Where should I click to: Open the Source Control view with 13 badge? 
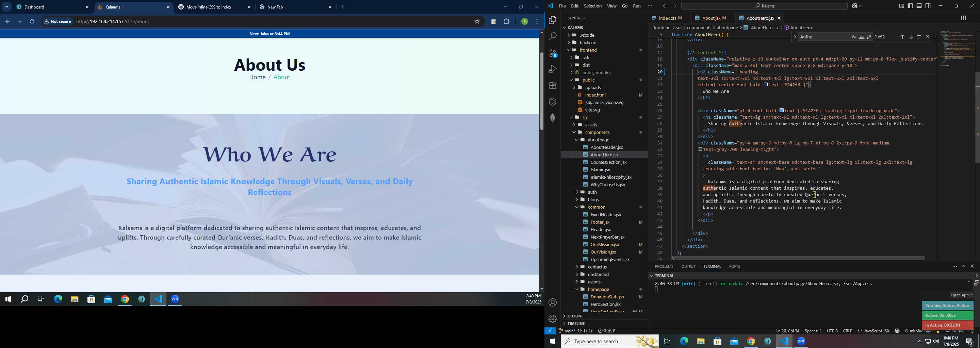[552, 53]
